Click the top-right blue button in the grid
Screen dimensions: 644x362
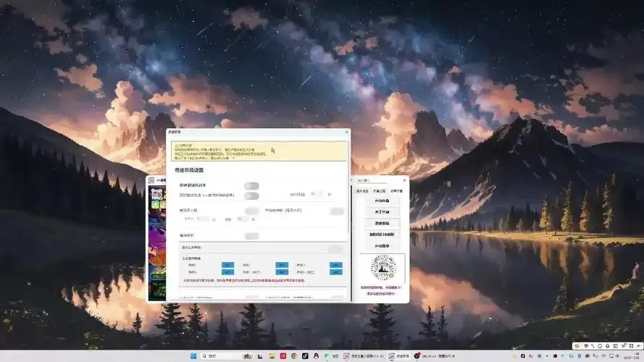click(x=336, y=265)
